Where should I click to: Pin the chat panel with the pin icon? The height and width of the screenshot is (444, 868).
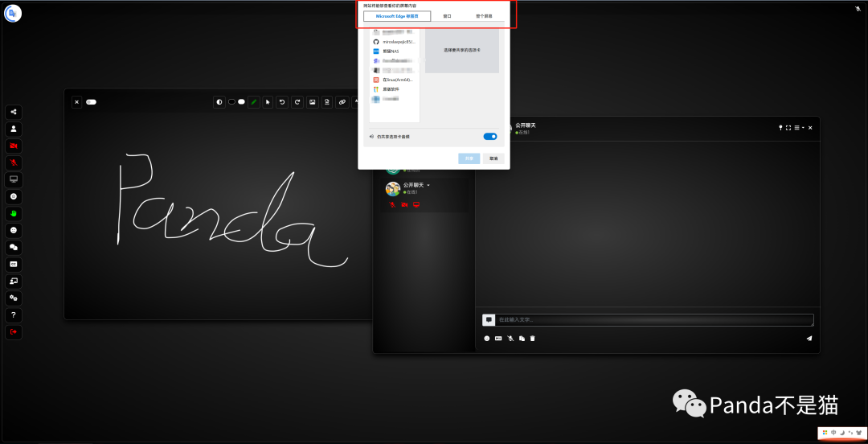pos(780,128)
